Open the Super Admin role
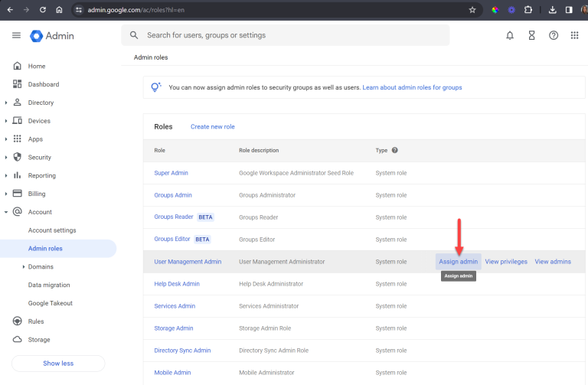Image resolution: width=588 pixels, height=385 pixels. [171, 173]
